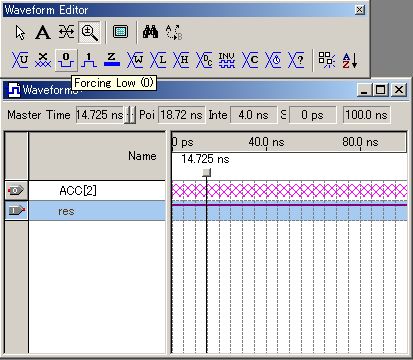
Task: Set waveform to Don't Care (DC)
Action: [204, 60]
